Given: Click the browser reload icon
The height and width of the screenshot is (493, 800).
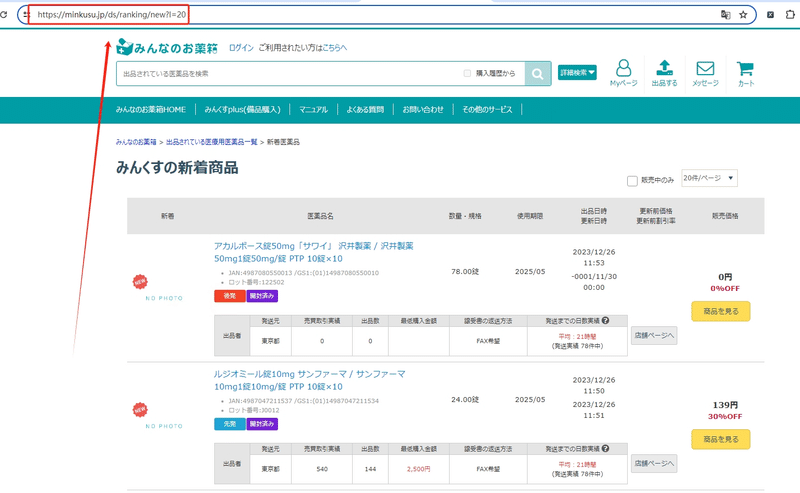Looking at the screenshot, I should [3, 15].
